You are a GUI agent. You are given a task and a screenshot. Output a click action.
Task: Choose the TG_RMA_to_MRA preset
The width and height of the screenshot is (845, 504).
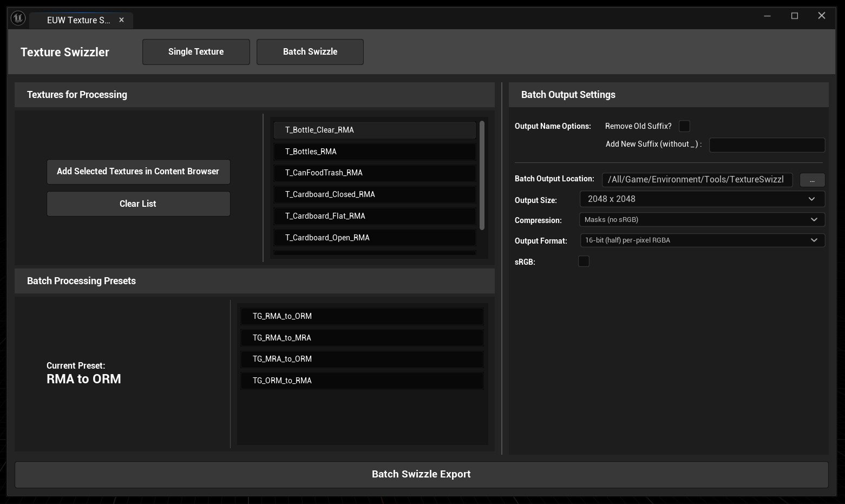pos(362,338)
